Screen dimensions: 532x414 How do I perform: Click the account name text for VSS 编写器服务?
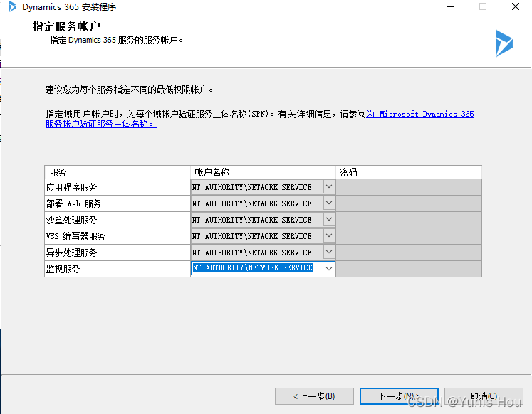point(251,235)
